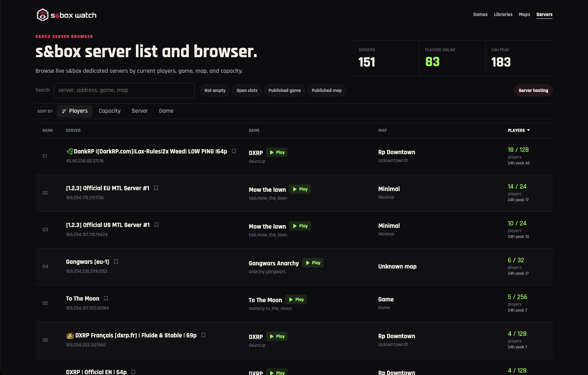Bookmark Official US MTL Server #1
This screenshot has height=375, width=588.
pos(156,225)
